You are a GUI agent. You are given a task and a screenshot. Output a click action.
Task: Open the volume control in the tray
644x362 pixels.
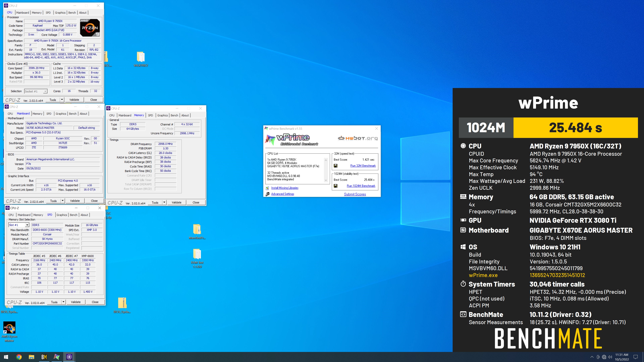(610, 357)
